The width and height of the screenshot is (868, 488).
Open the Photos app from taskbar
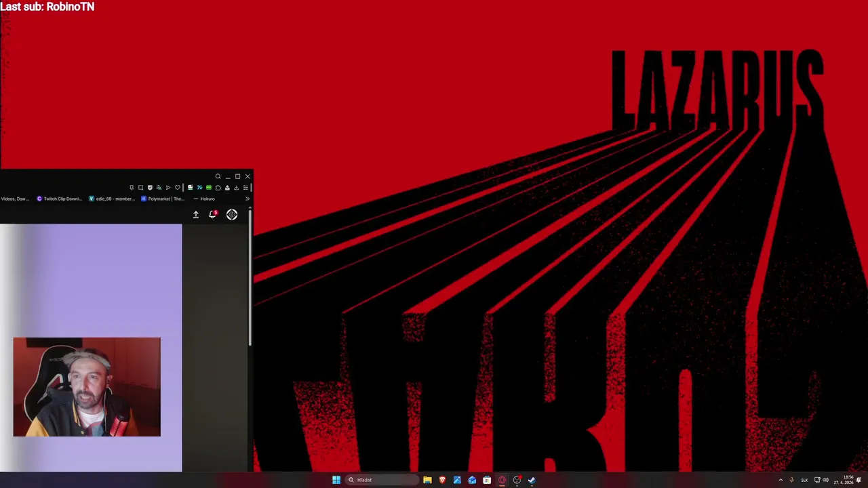click(x=457, y=480)
